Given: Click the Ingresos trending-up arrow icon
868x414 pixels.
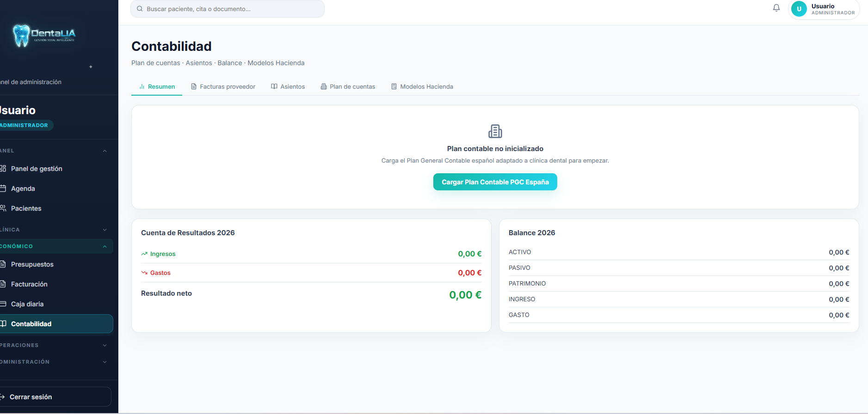Looking at the screenshot, I should 144,254.
